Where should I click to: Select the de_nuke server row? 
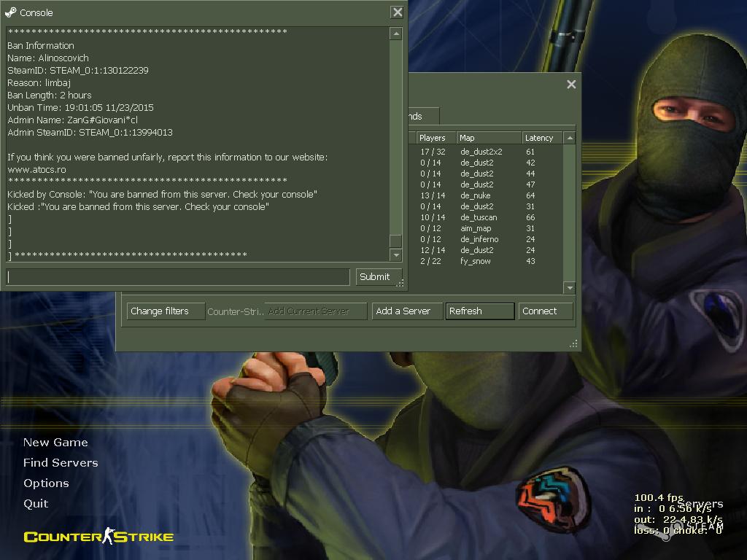(x=485, y=195)
